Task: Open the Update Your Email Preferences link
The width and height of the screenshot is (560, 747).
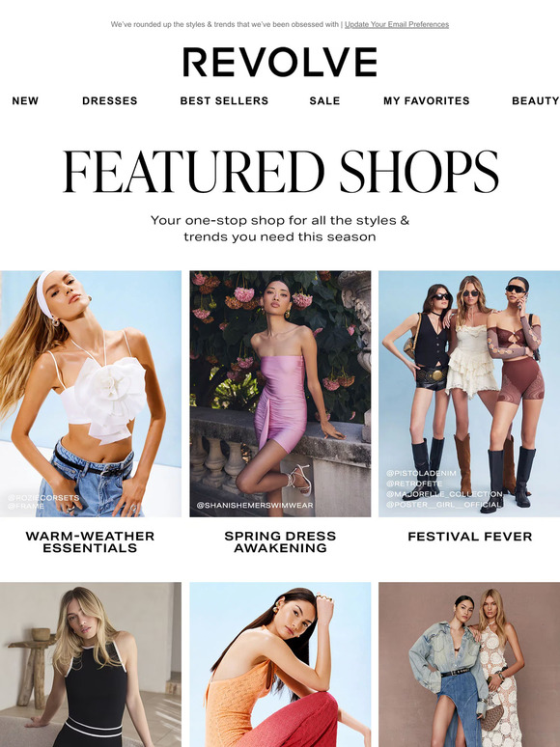Action: pyautogui.click(x=397, y=24)
